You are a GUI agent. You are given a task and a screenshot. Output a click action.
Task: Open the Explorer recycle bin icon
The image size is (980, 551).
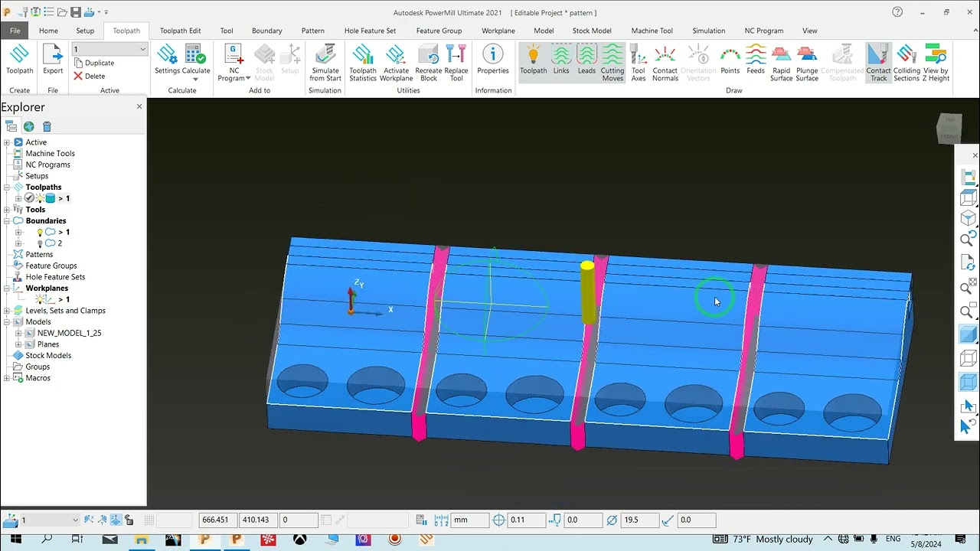click(47, 126)
